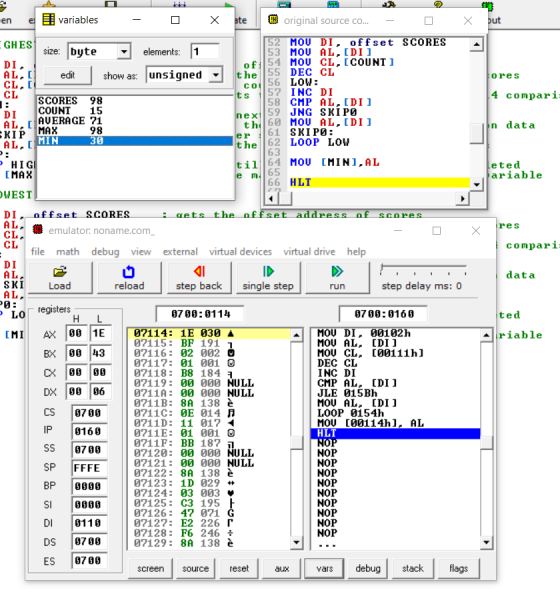Click the step back button
Screen dimensions: 560x592
(x=199, y=278)
